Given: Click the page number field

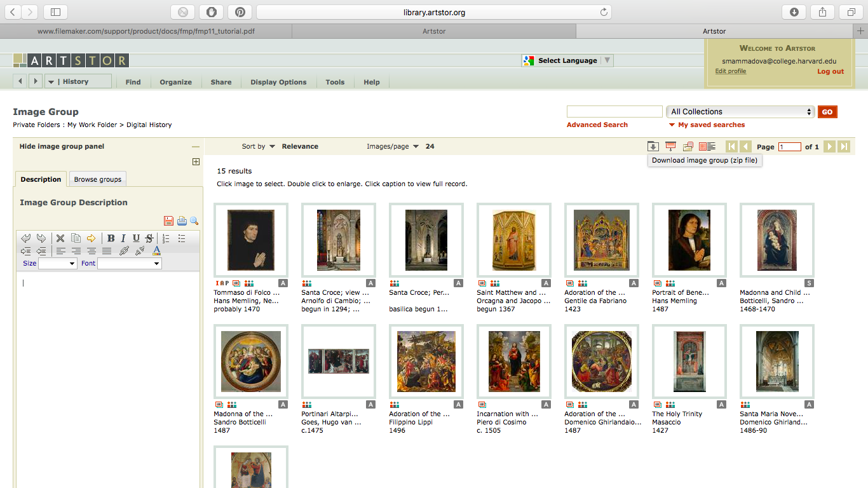Looking at the screenshot, I should (x=790, y=147).
